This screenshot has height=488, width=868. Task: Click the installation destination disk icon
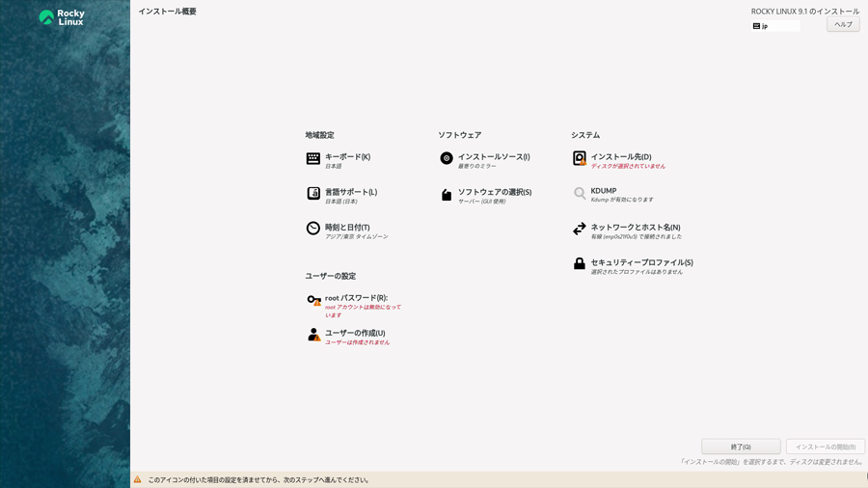click(x=580, y=159)
